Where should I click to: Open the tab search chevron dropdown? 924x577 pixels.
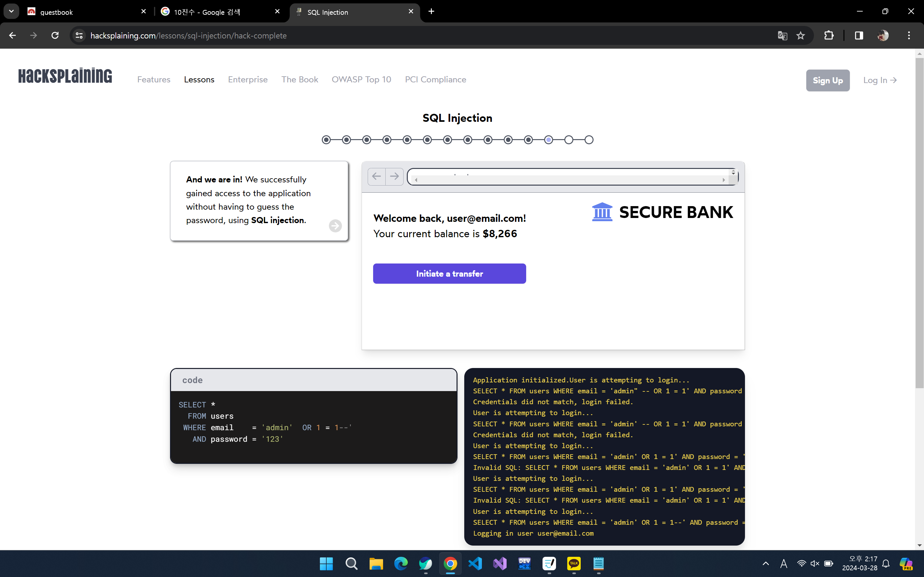(x=11, y=11)
